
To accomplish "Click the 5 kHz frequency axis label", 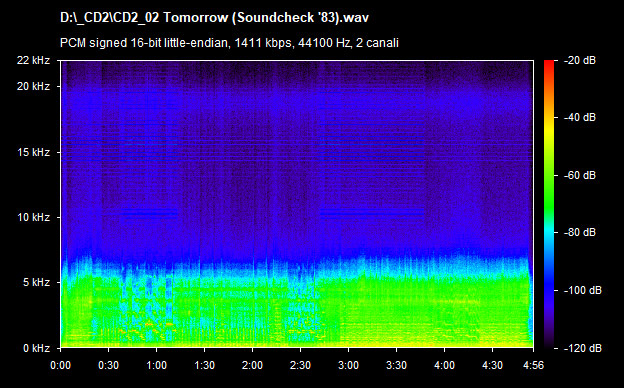I will tap(36, 283).
